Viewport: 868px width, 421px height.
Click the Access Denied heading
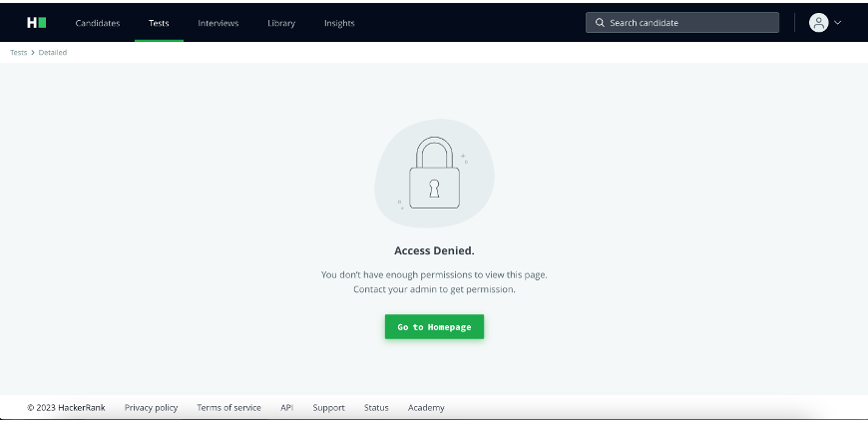[435, 250]
